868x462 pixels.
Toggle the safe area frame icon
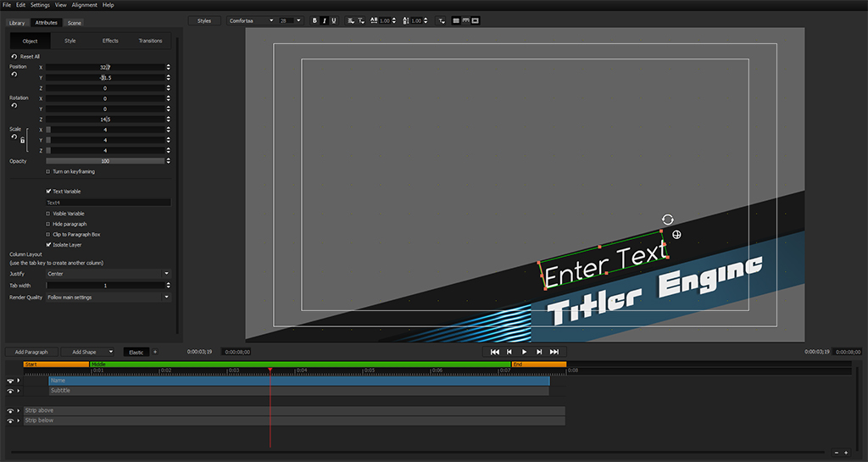tap(475, 20)
